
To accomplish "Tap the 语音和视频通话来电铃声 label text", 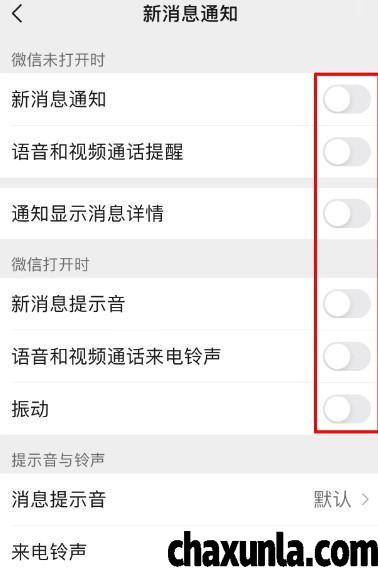I will pyautogui.click(x=116, y=356).
